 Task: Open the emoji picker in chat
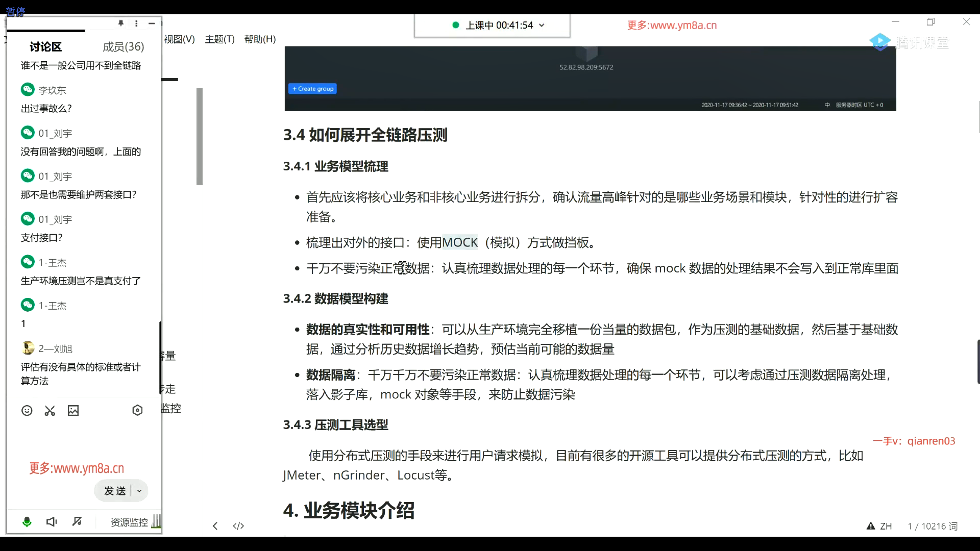tap(27, 411)
